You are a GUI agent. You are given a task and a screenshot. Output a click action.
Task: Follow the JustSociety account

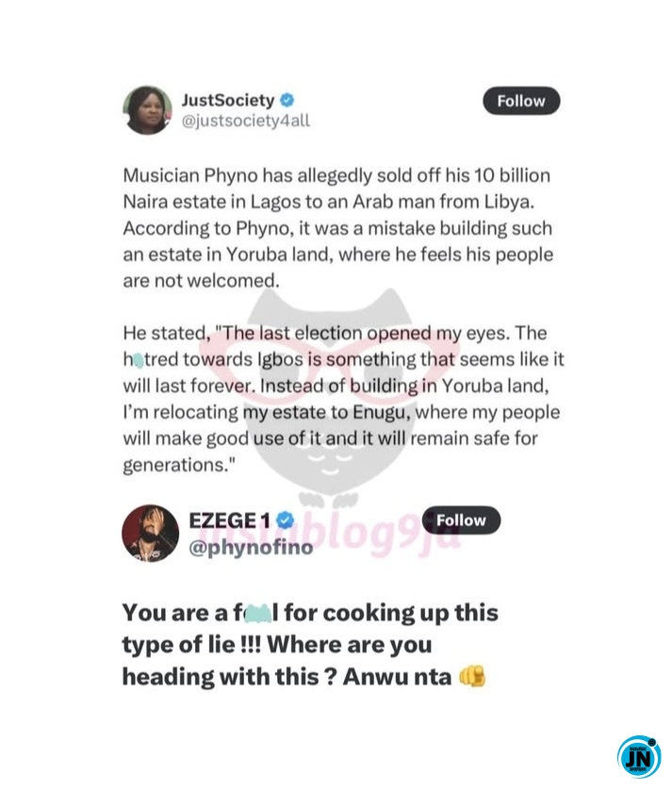521,101
